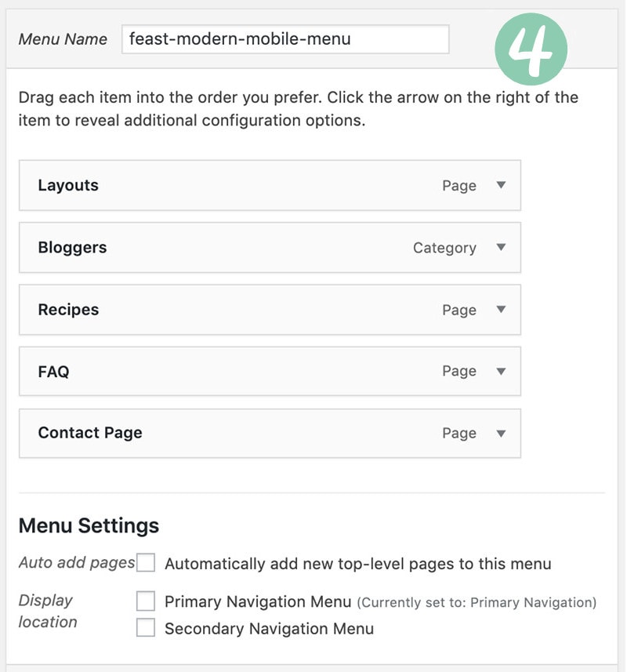
Task: Check Primary Navigation Menu location
Action: (146, 601)
